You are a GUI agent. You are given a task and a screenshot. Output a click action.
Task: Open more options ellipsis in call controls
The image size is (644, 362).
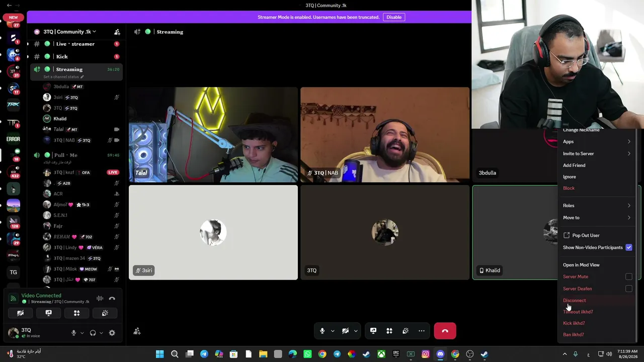[x=422, y=331]
